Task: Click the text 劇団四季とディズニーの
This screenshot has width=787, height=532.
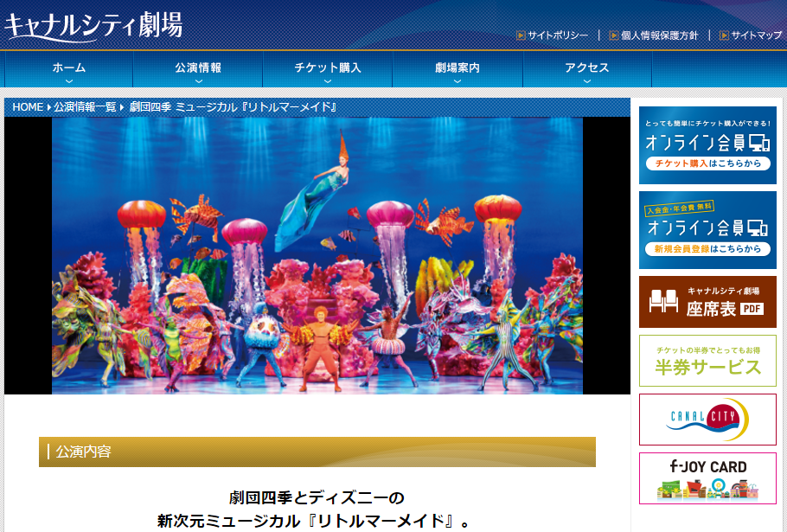Action: pos(317,498)
